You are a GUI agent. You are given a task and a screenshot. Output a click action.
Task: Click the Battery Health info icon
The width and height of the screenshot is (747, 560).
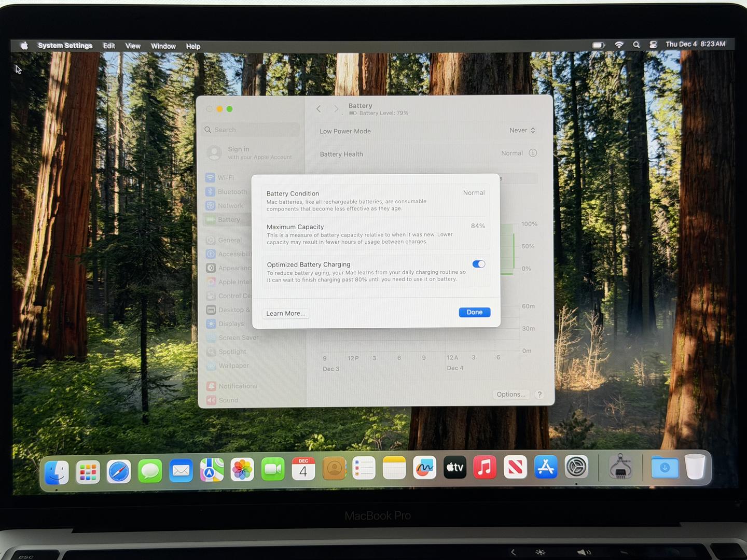coord(533,153)
